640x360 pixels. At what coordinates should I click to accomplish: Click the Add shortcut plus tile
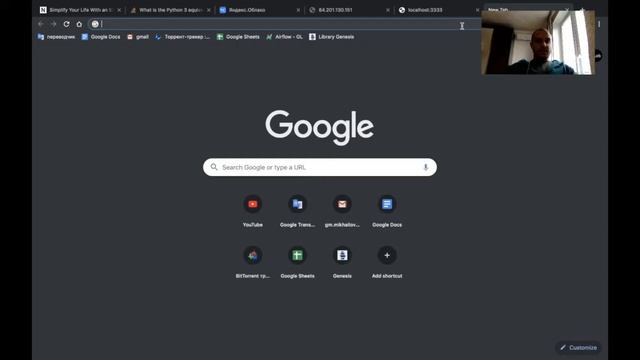point(387,262)
